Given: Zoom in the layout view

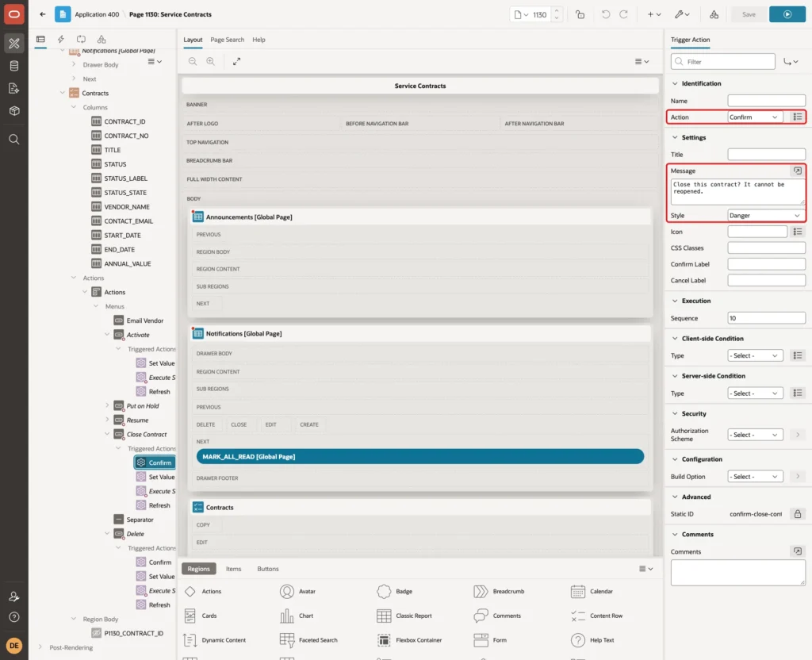Looking at the screenshot, I should (211, 61).
